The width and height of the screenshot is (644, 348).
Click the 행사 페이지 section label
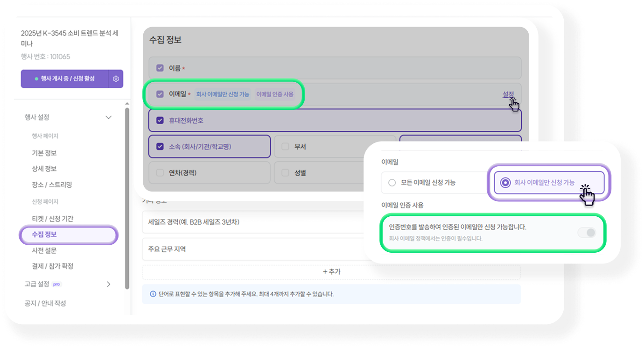pyautogui.click(x=45, y=136)
